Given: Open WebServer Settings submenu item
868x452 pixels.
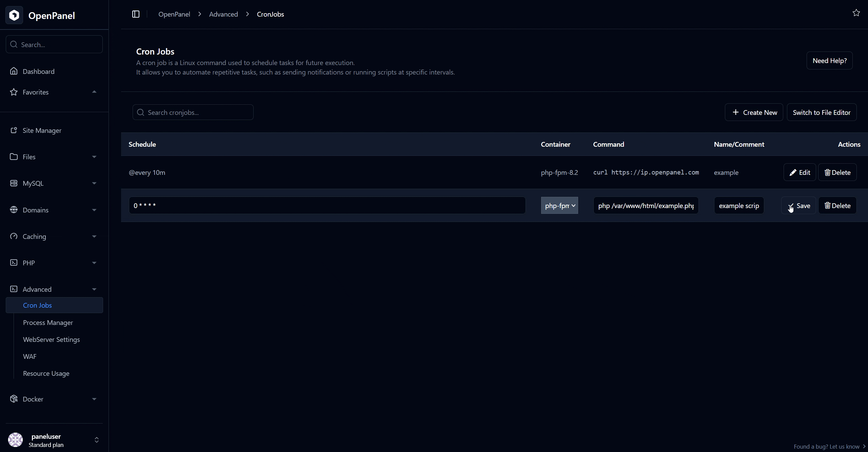Looking at the screenshot, I should coord(52,340).
